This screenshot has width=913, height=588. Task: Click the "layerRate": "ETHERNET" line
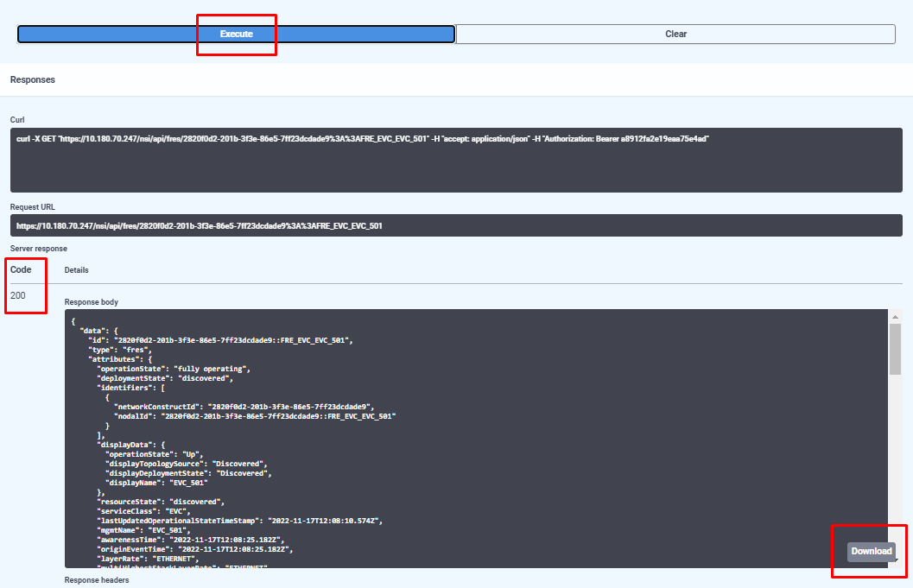click(x=148, y=559)
